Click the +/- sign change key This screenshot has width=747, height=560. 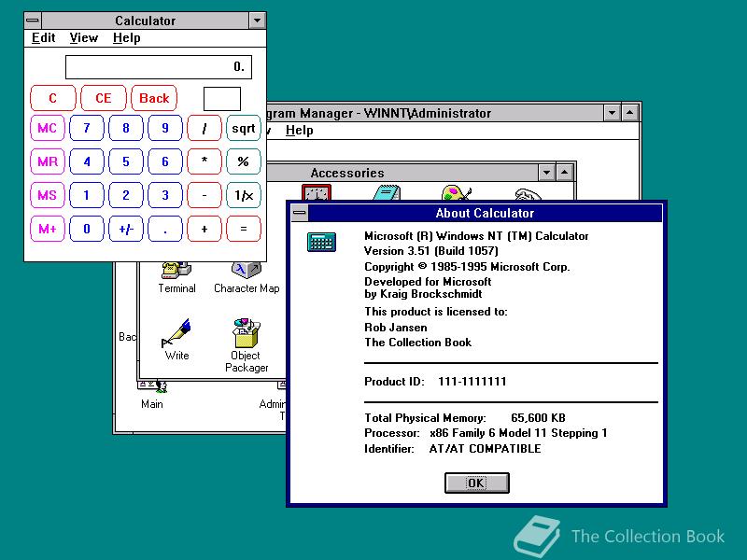(x=126, y=229)
